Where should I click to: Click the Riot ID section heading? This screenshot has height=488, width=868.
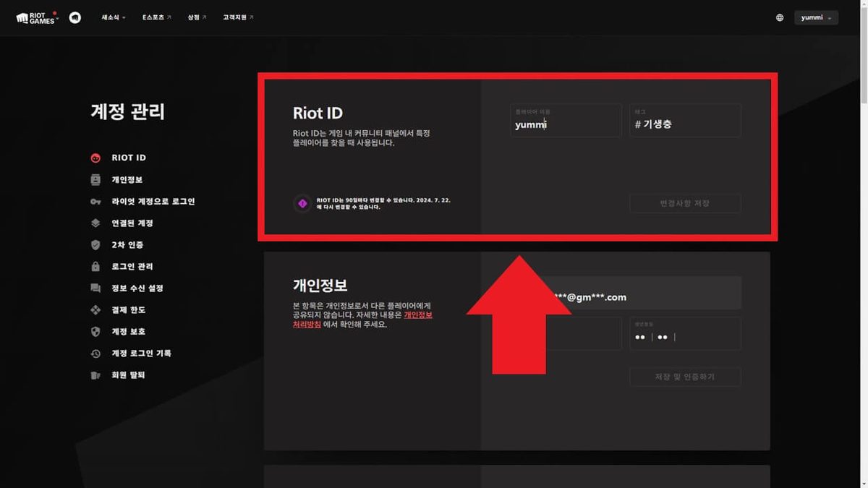[318, 114]
